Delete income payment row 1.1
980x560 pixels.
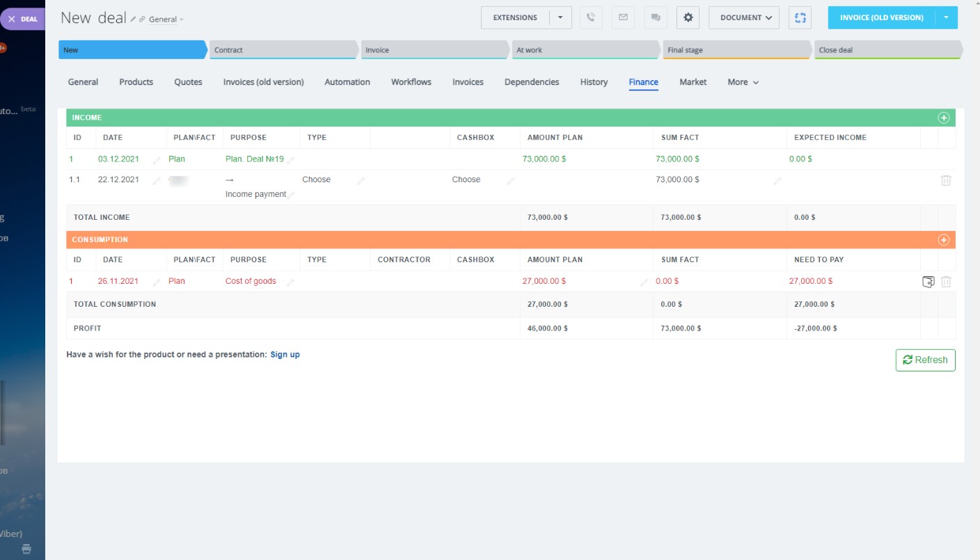point(946,180)
